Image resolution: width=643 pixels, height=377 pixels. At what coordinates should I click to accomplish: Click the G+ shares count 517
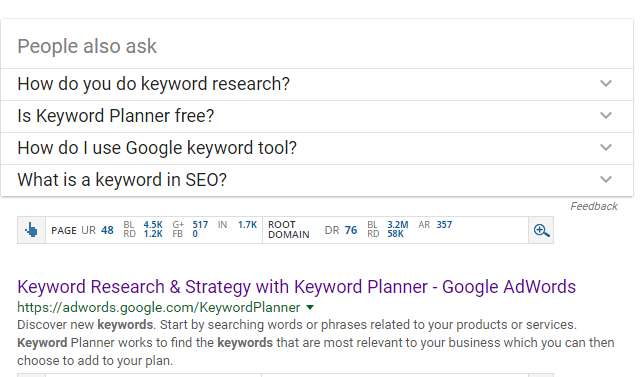tap(200, 225)
